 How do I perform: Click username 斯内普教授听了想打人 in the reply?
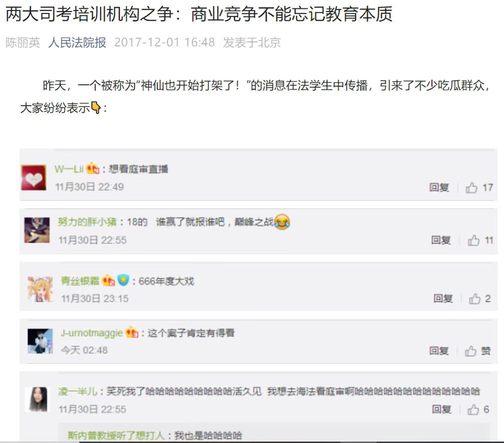[116, 435]
